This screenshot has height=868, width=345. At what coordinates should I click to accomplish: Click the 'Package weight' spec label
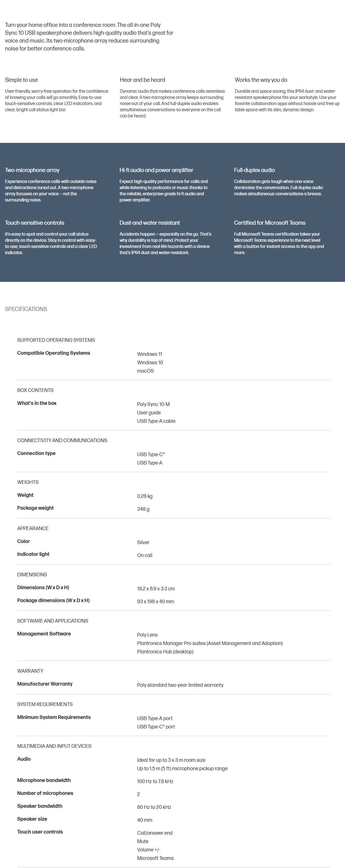(x=35, y=508)
